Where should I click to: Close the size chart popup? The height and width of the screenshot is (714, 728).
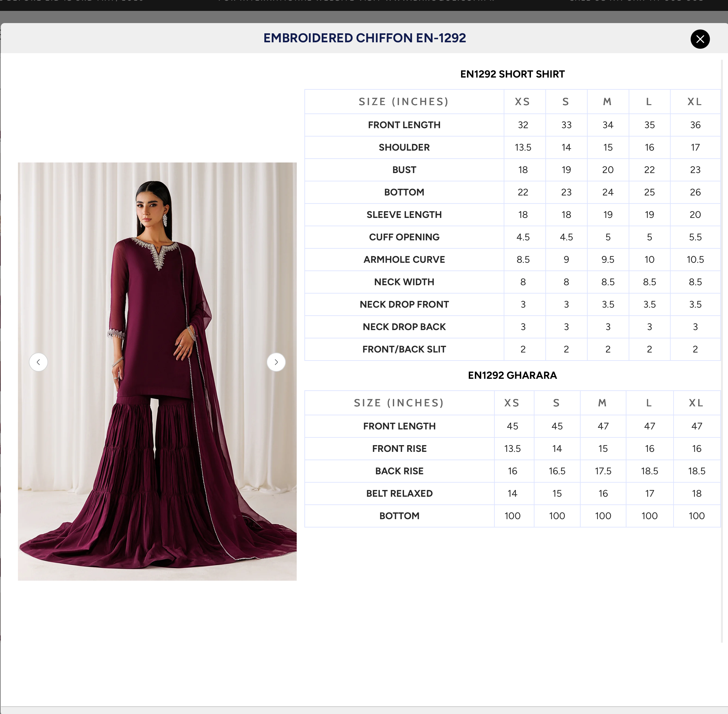click(700, 39)
